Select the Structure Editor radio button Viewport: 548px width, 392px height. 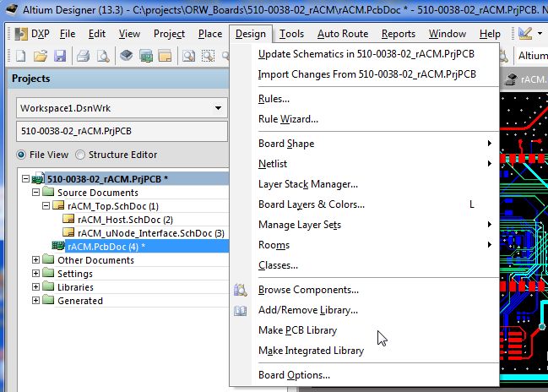[x=80, y=155]
